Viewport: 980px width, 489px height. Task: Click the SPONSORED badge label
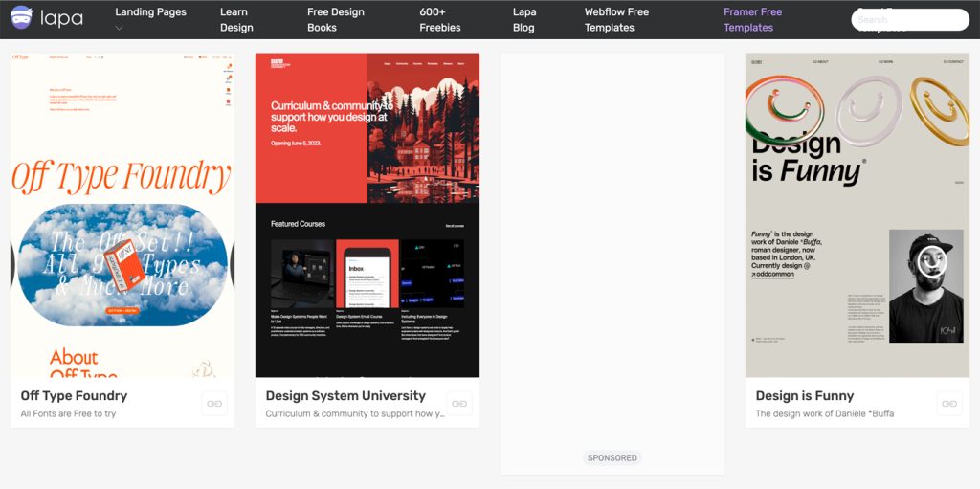point(612,457)
